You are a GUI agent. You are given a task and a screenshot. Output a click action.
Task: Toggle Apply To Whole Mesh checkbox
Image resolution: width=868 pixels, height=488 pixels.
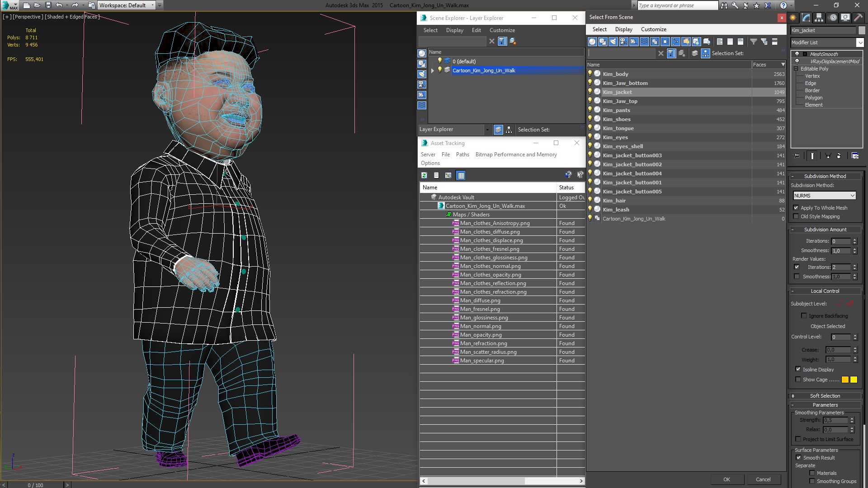[x=796, y=208]
